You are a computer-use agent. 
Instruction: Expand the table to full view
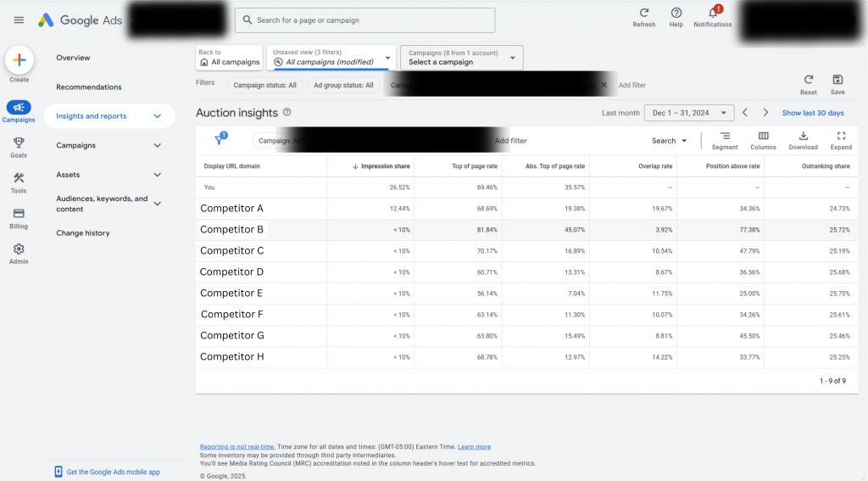click(841, 137)
